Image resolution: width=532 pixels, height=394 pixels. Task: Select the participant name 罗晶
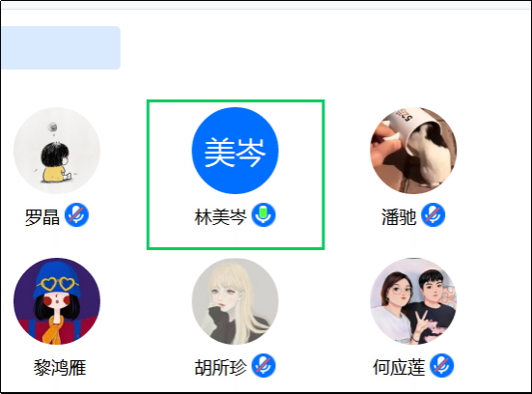pyautogui.click(x=42, y=217)
